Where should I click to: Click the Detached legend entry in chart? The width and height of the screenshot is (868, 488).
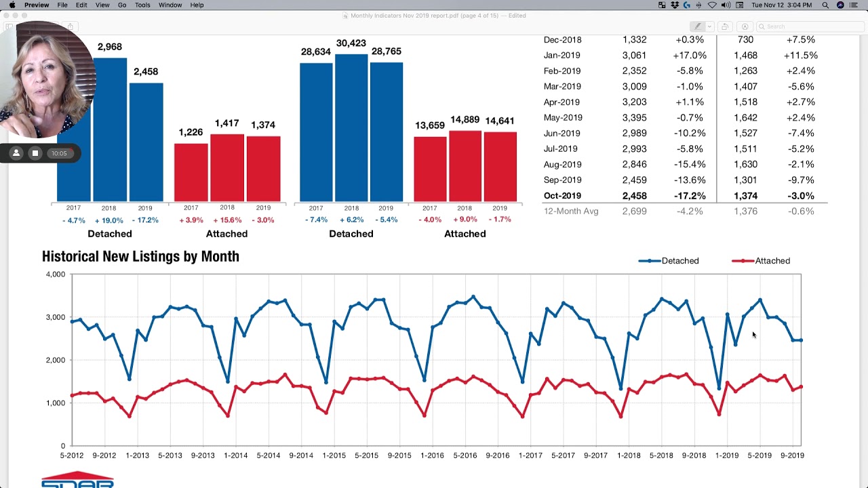click(669, 261)
